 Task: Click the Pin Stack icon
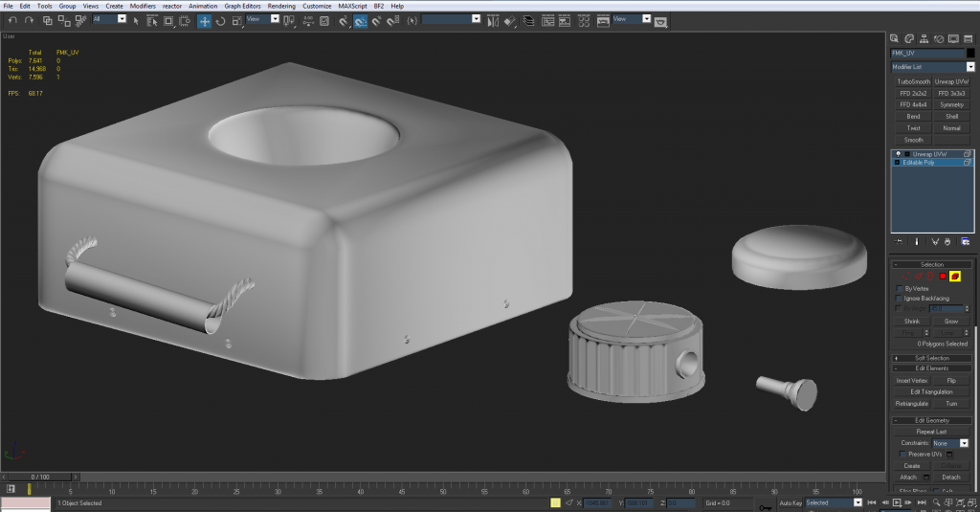pos(899,241)
